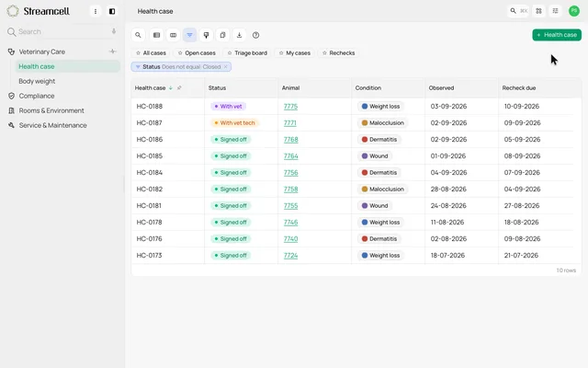The height and width of the screenshot is (368, 588).
Task: Switch to the Open cases view
Action: [197, 53]
